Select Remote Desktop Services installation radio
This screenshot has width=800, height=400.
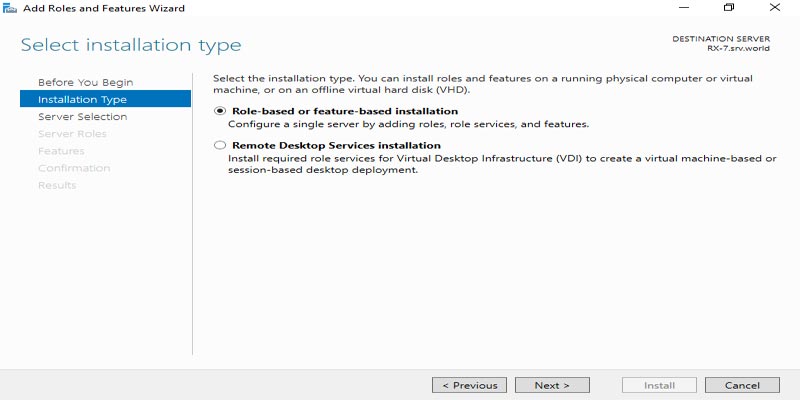click(220, 145)
